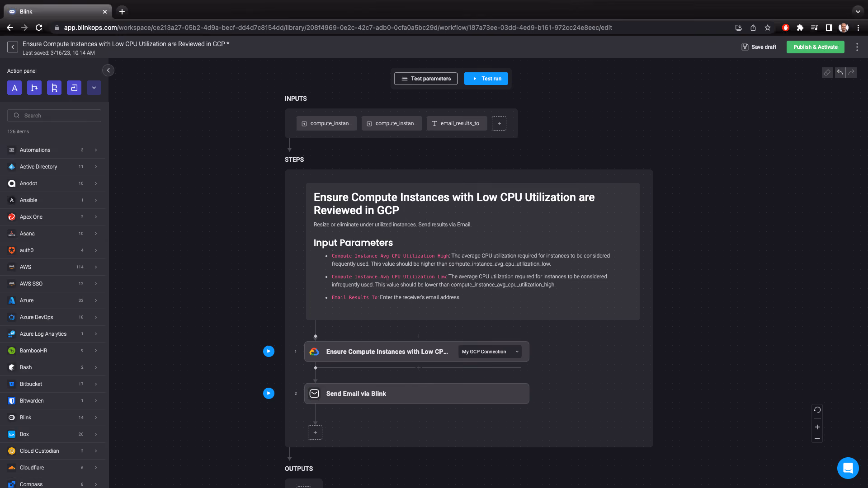Switch to the Blink browser tab
The width and height of the screenshot is (868, 488).
(x=58, y=12)
